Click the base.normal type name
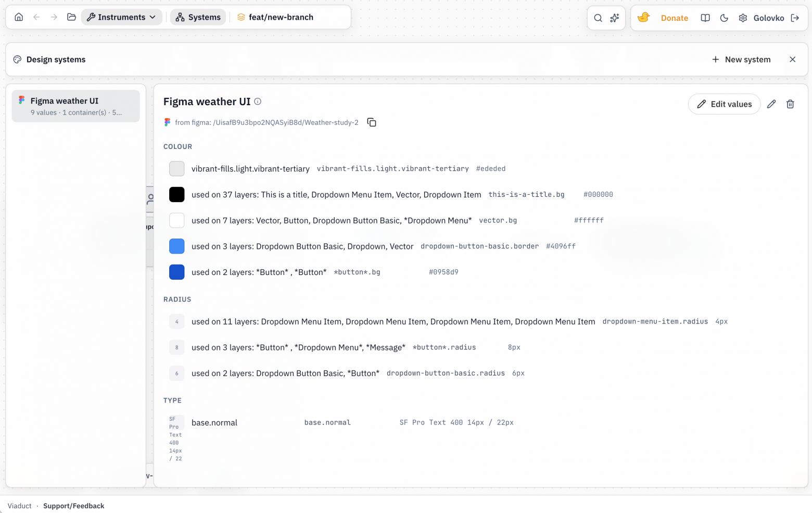This screenshot has width=812, height=513. [214, 423]
